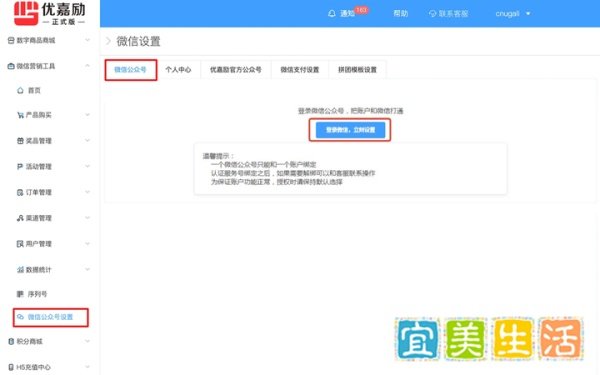Click the 优嘉励 logo
The image size is (600, 375).
49,13
